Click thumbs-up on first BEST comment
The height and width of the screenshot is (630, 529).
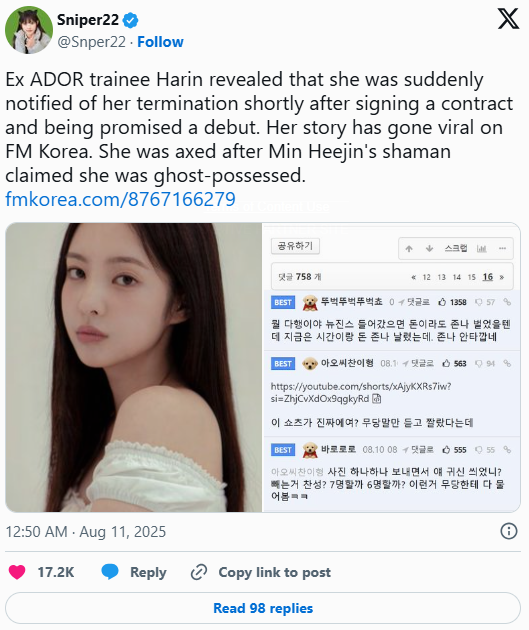442,302
